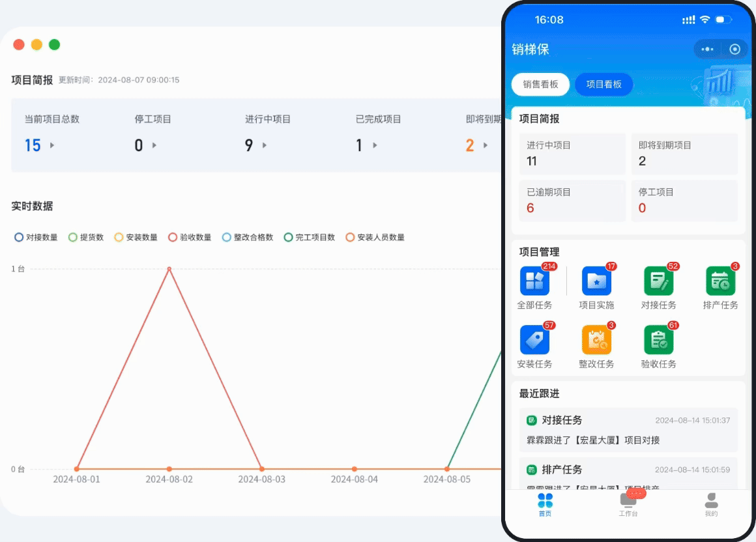Select the 整改任务 icon
This screenshot has width=756, height=542.
click(597, 339)
